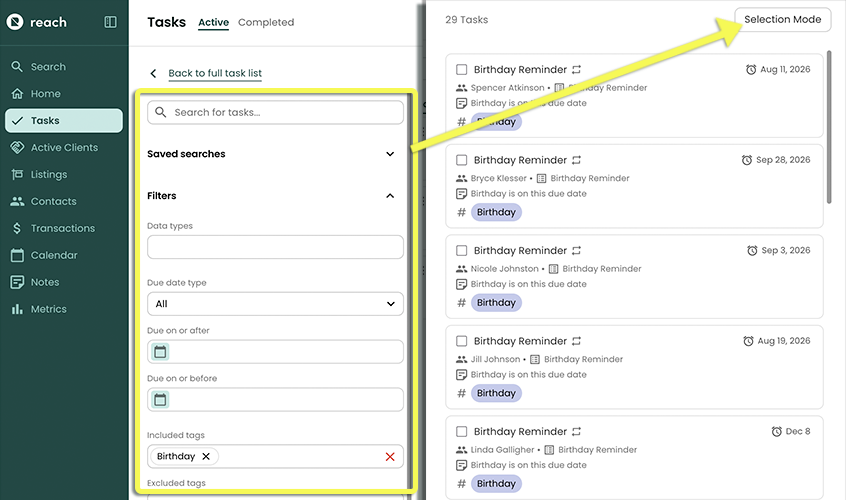Open the Listings page
This screenshot has height=500, width=846.
49,175
